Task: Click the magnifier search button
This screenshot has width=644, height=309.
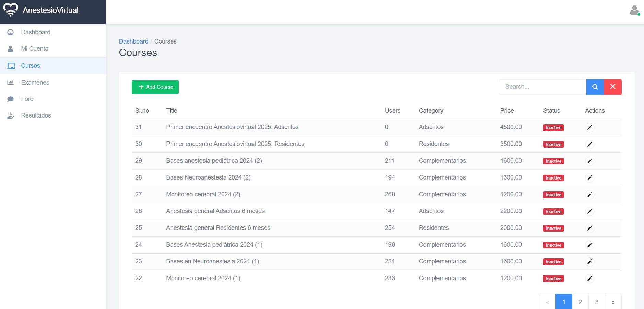Action: (595, 87)
